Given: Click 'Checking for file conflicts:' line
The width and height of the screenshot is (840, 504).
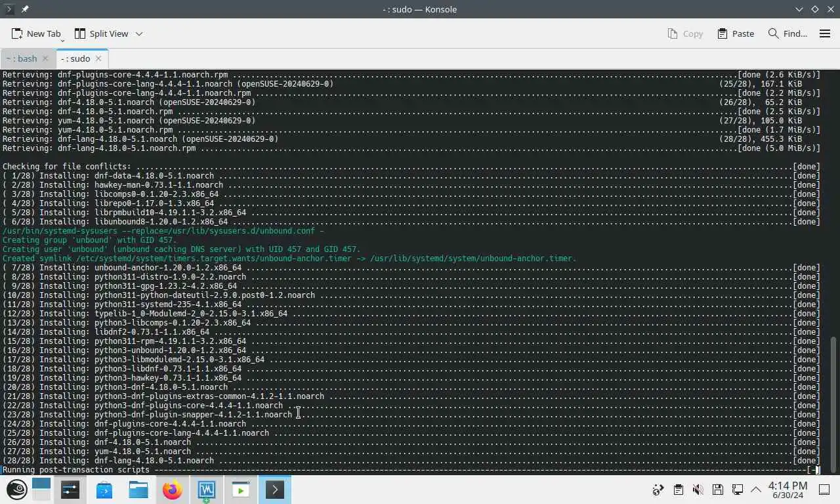Looking at the screenshot, I should tap(411, 167).
